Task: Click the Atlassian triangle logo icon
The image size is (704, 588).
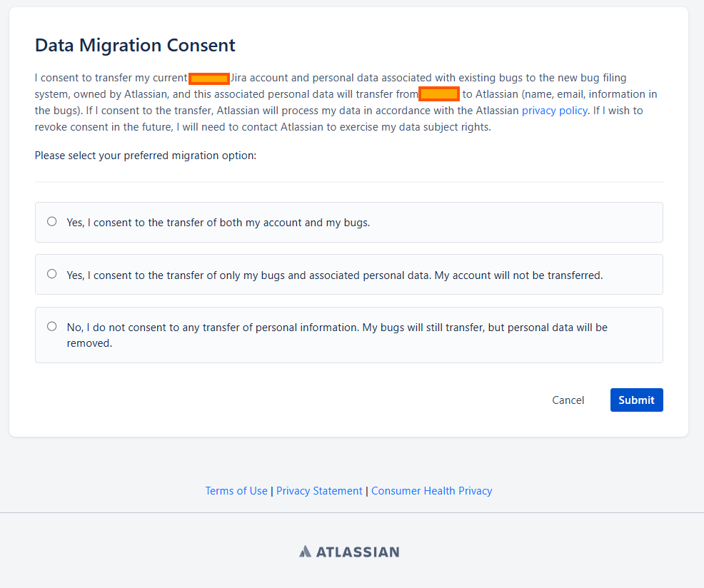Action: pyautogui.click(x=305, y=552)
